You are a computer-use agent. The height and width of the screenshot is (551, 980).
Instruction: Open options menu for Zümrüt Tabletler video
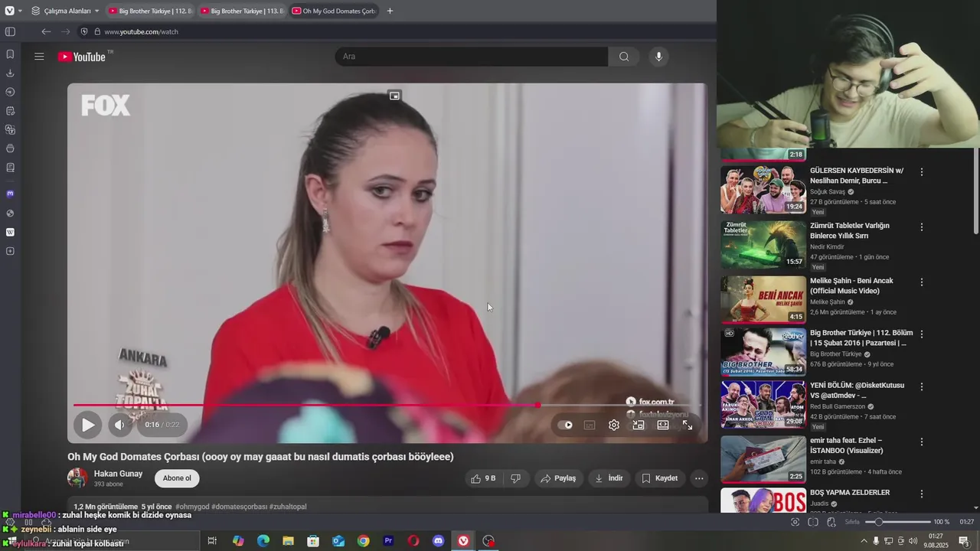922,227
